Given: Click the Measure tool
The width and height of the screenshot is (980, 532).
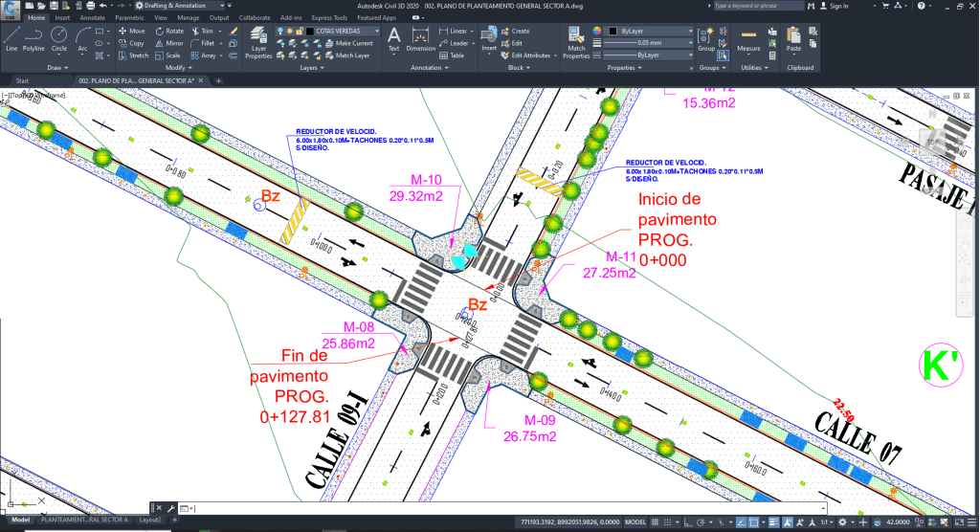Looking at the screenshot, I should pyautogui.click(x=748, y=39).
